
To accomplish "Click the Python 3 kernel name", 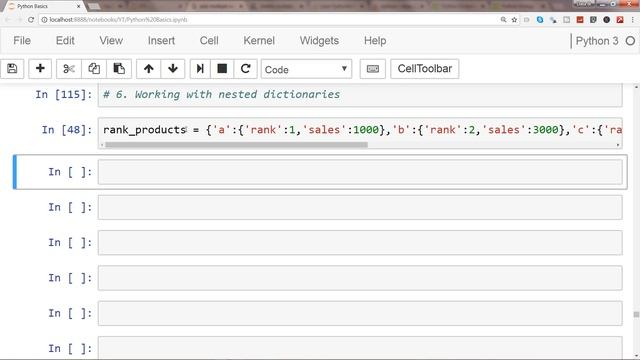I will click(597, 41).
